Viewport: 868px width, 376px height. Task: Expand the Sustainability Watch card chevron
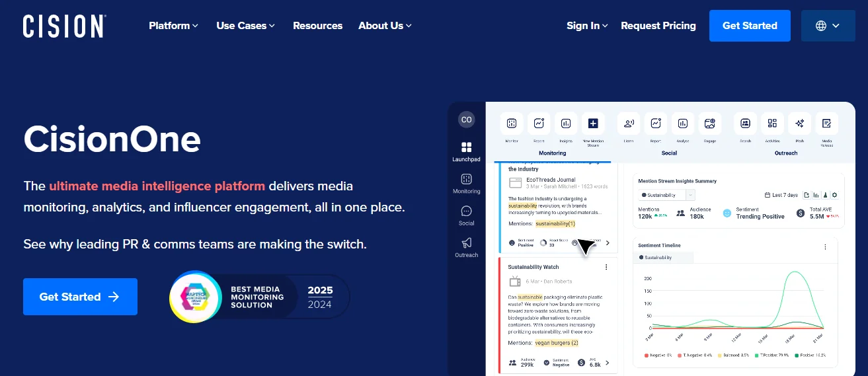[608, 363]
